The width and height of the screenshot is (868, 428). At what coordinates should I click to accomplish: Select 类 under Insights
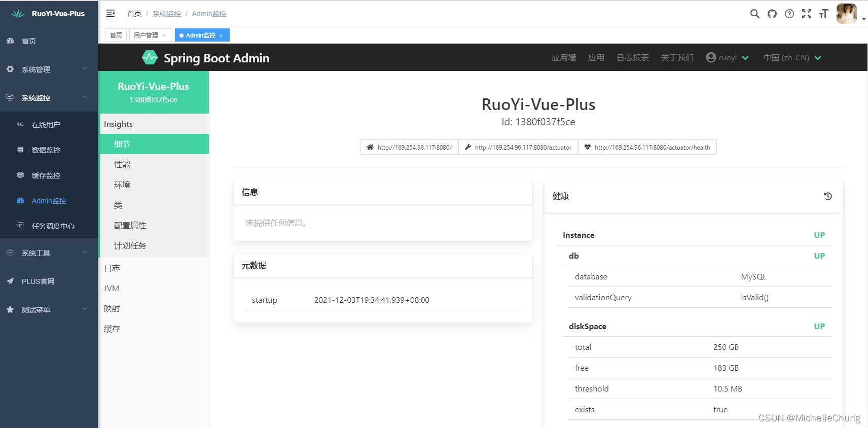(154, 205)
